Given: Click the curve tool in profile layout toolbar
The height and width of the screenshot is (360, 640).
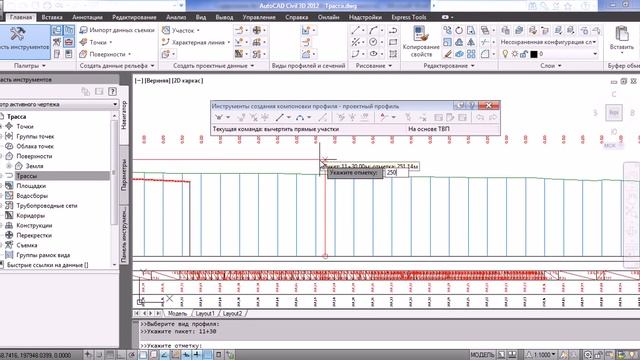Looking at the screenshot, I should (300, 118).
